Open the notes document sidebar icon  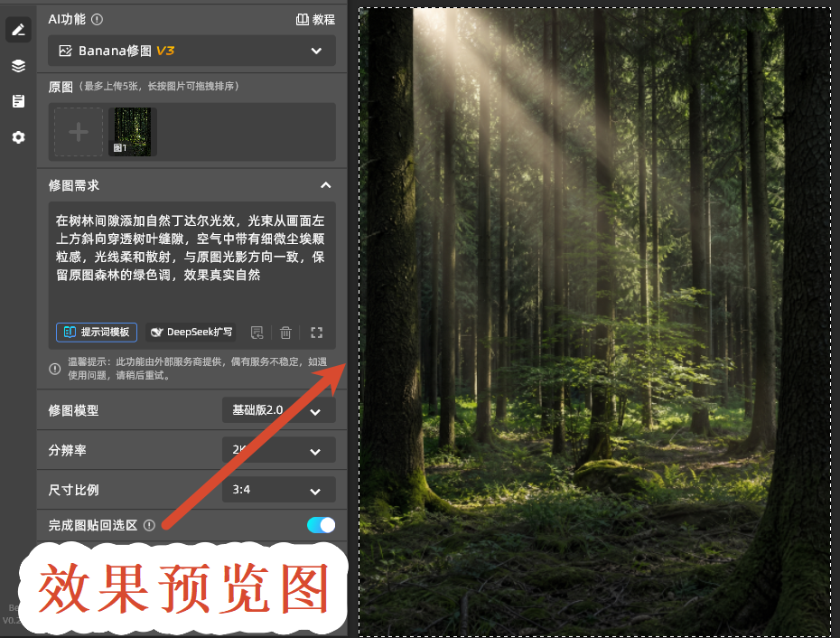pyautogui.click(x=18, y=101)
